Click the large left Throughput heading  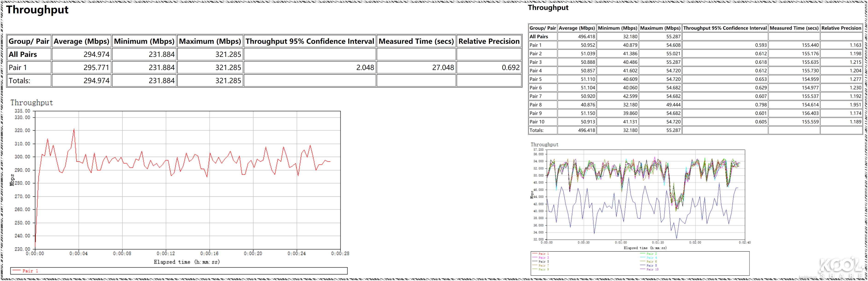click(37, 10)
